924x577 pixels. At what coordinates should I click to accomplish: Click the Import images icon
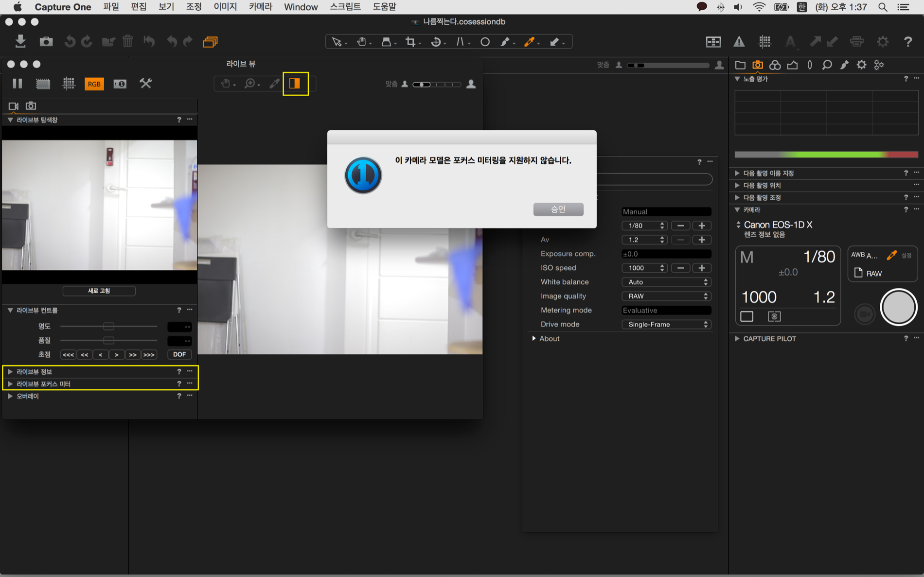click(20, 42)
